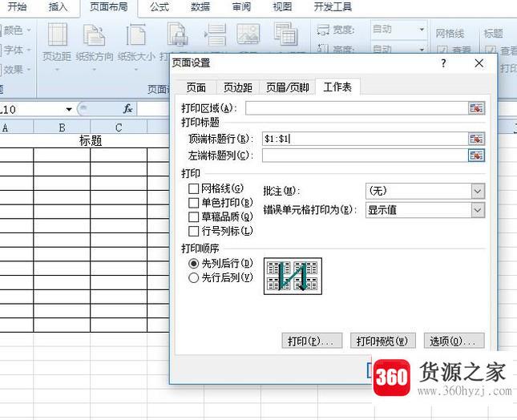Click the print order preview image

pos(293,277)
